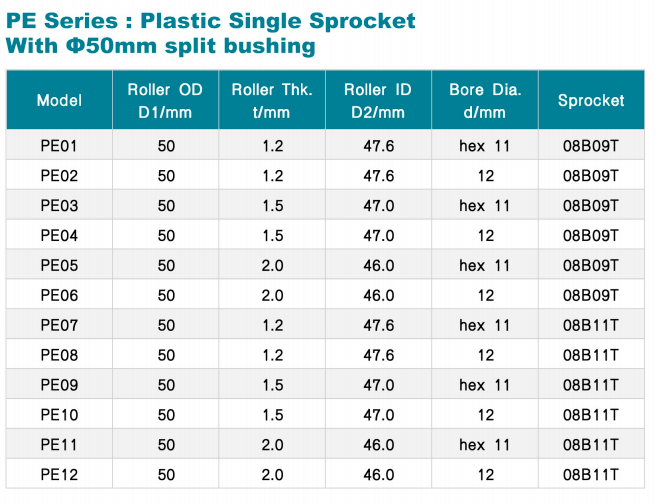This screenshot has height=504, width=662.
Task: Click the PE04 model cell
Action: (59, 236)
